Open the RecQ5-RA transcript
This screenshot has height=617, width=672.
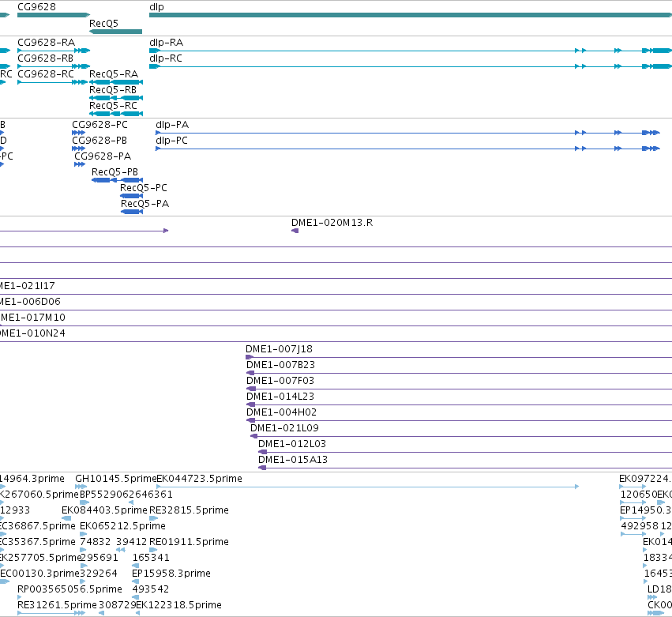(116, 82)
